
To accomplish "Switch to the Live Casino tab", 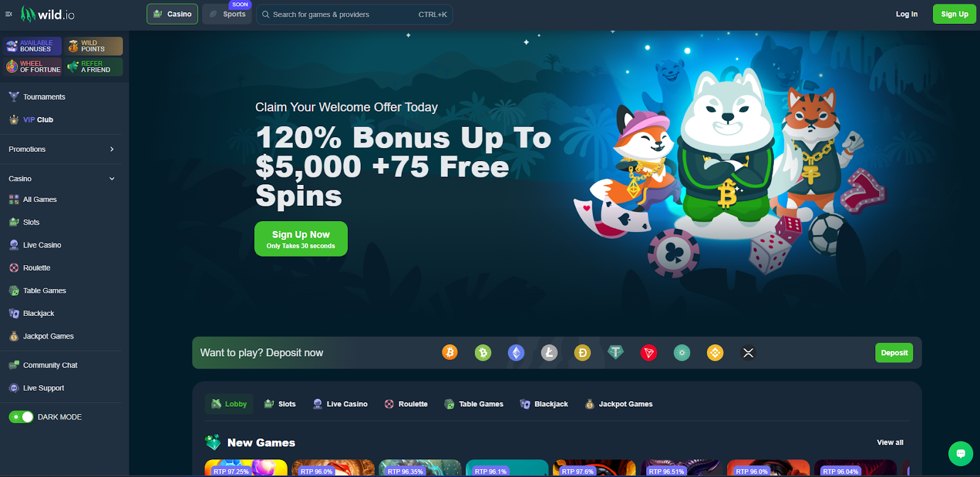I will (x=340, y=404).
